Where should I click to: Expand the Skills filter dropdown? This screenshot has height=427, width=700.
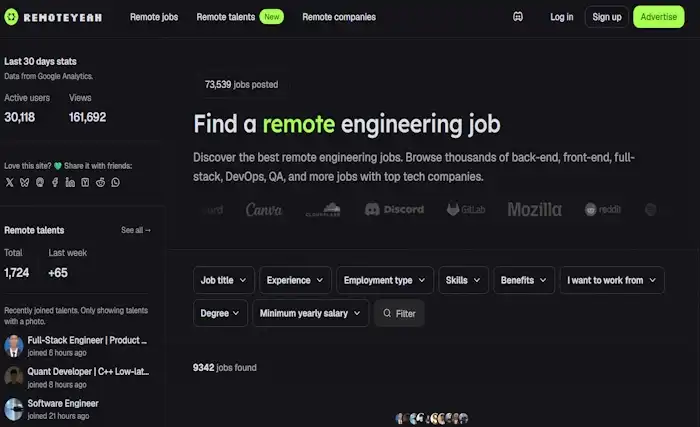463,280
